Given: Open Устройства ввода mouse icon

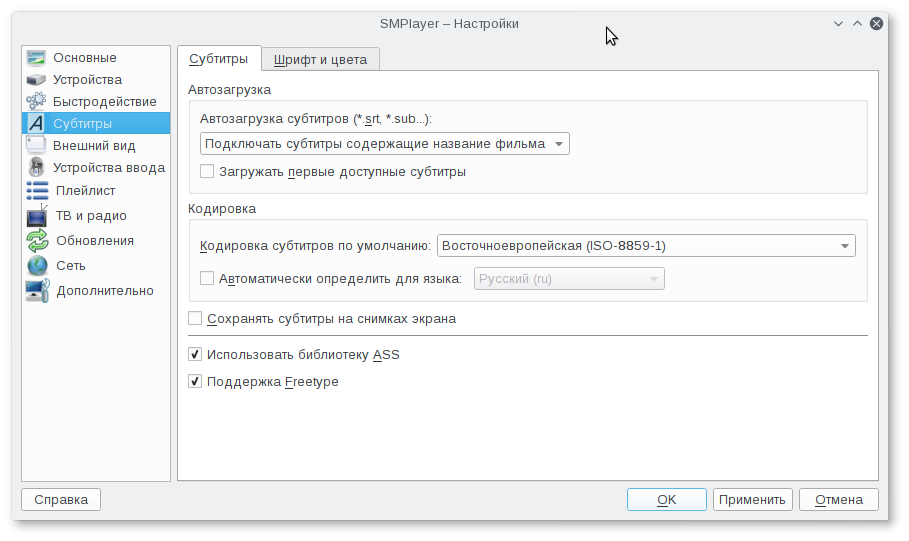Looking at the screenshot, I should click(36, 167).
